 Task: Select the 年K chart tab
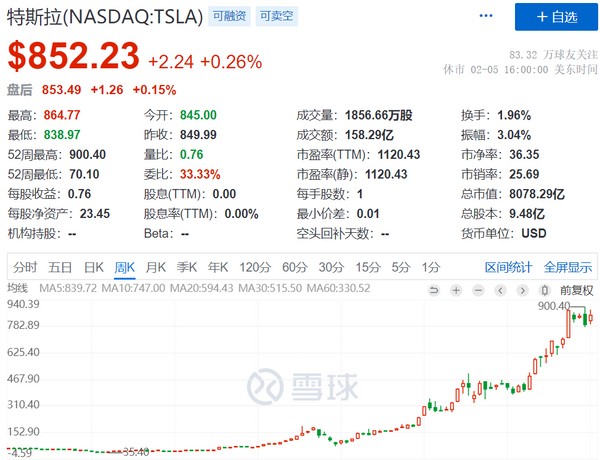click(x=218, y=267)
